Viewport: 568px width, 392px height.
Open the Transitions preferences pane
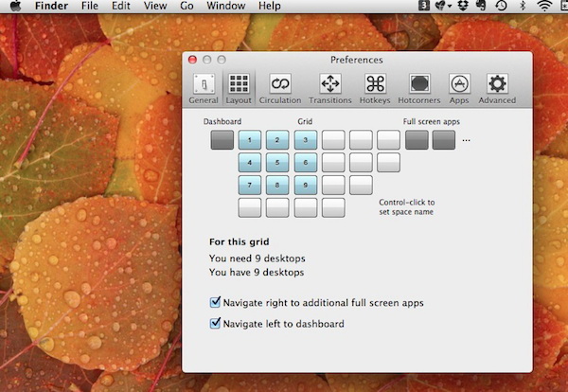tap(330, 89)
